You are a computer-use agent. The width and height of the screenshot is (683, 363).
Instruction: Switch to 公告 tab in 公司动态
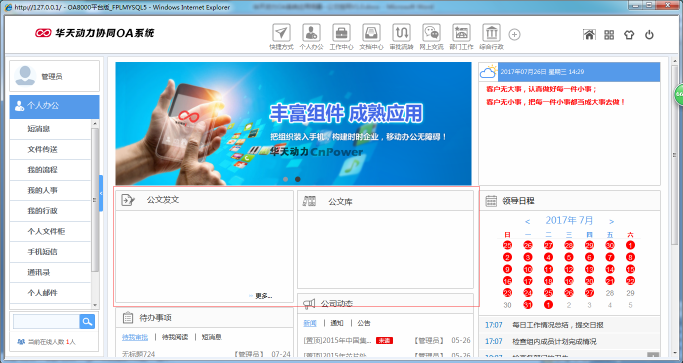(364, 323)
